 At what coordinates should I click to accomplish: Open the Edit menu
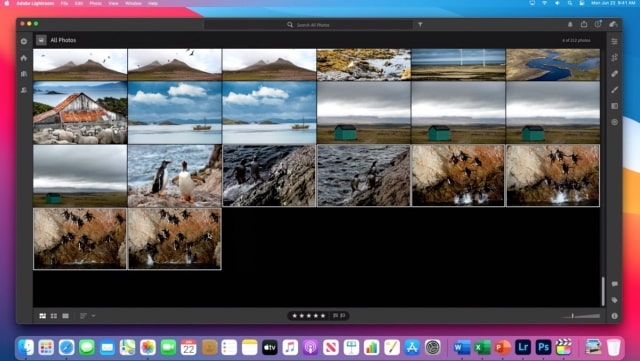point(79,3)
